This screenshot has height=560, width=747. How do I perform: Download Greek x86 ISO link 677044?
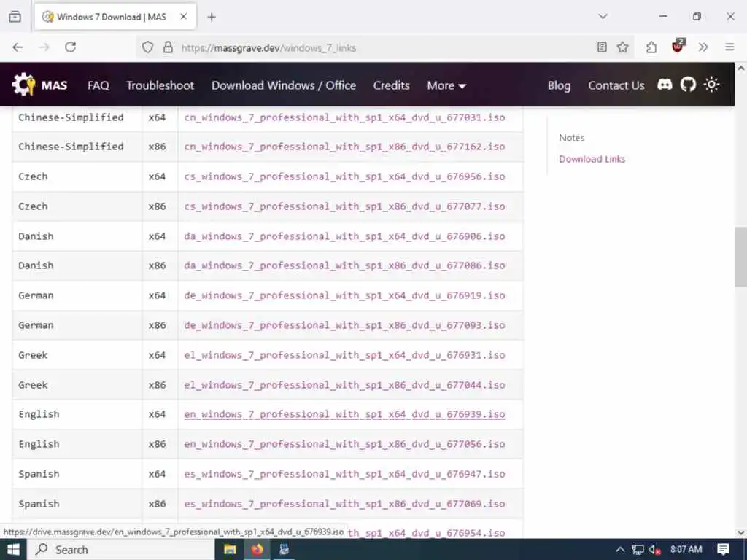pos(344,385)
